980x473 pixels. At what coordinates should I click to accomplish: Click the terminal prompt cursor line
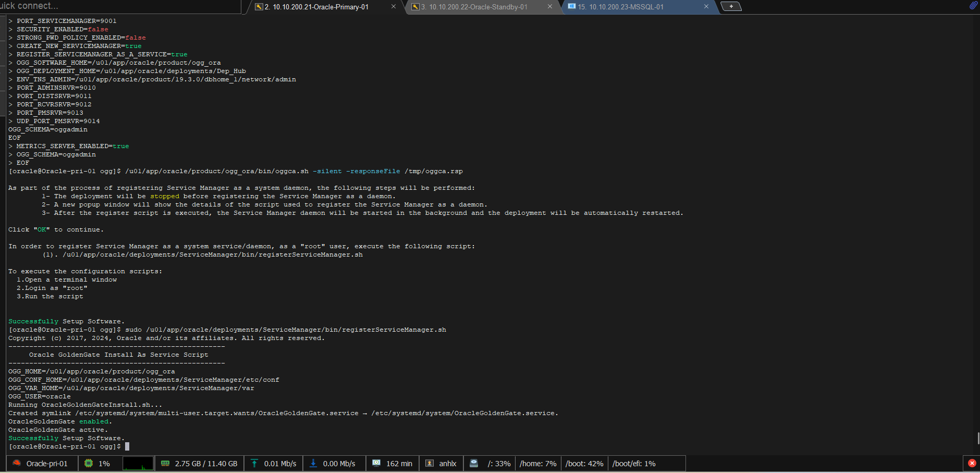[x=69, y=446]
